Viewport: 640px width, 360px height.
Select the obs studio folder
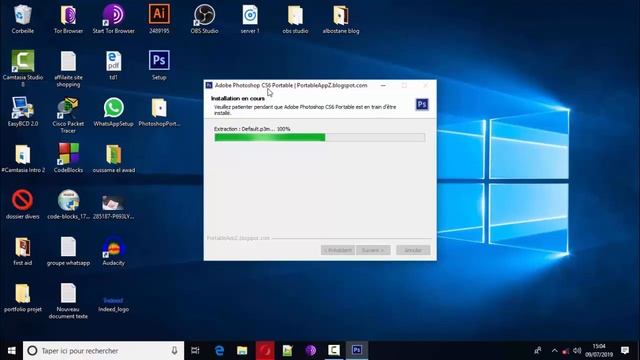click(295, 19)
